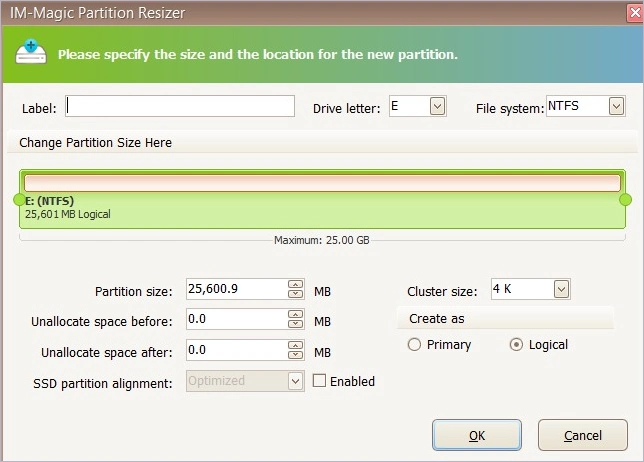This screenshot has width=644, height=462.
Task: Click the new partition disk icon
Action: 31,52
